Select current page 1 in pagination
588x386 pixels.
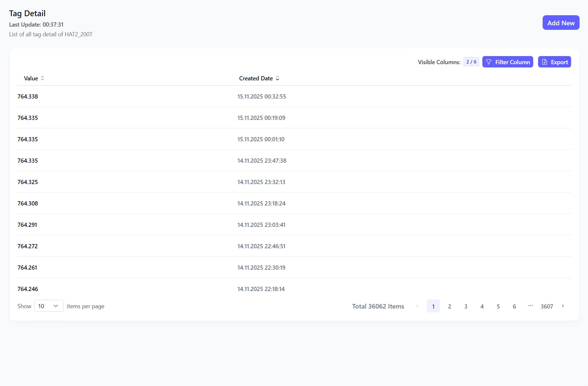(x=433, y=306)
